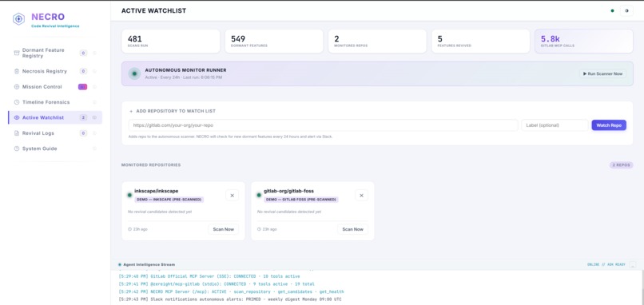Select the Active Watchlist nav item
644x305 pixels.
point(55,117)
